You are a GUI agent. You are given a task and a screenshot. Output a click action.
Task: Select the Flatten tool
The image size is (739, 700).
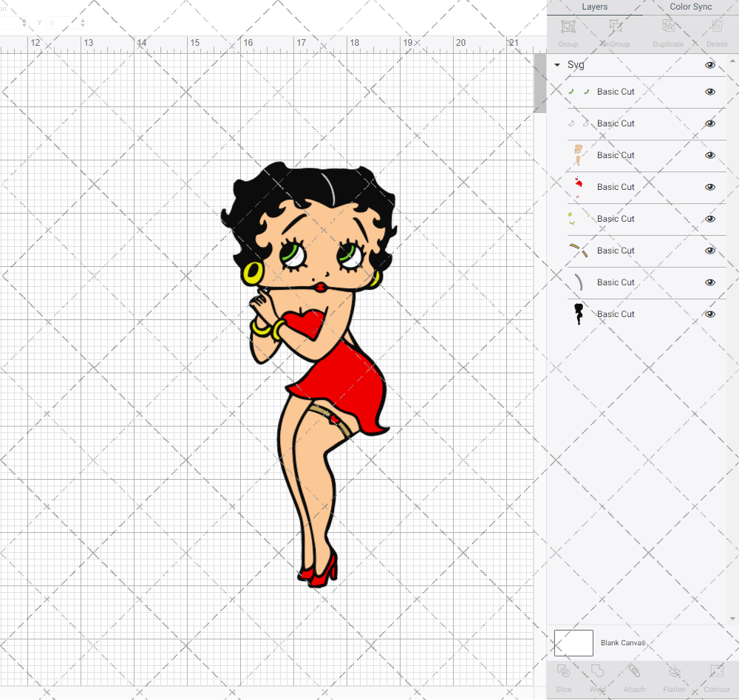coord(674,673)
